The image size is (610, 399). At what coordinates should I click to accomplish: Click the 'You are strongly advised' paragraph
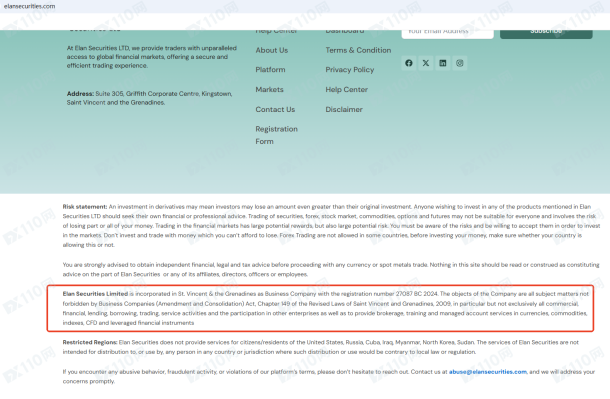click(331, 270)
